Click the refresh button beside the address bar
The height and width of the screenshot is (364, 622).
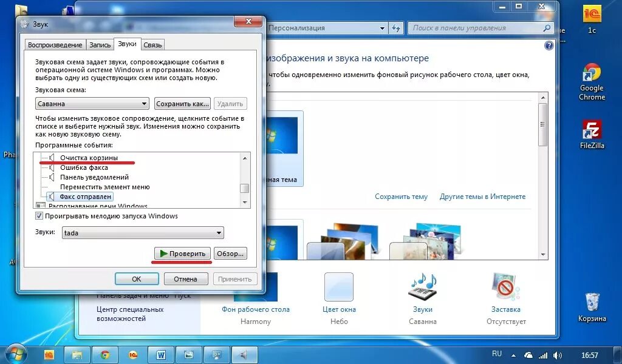click(x=395, y=28)
